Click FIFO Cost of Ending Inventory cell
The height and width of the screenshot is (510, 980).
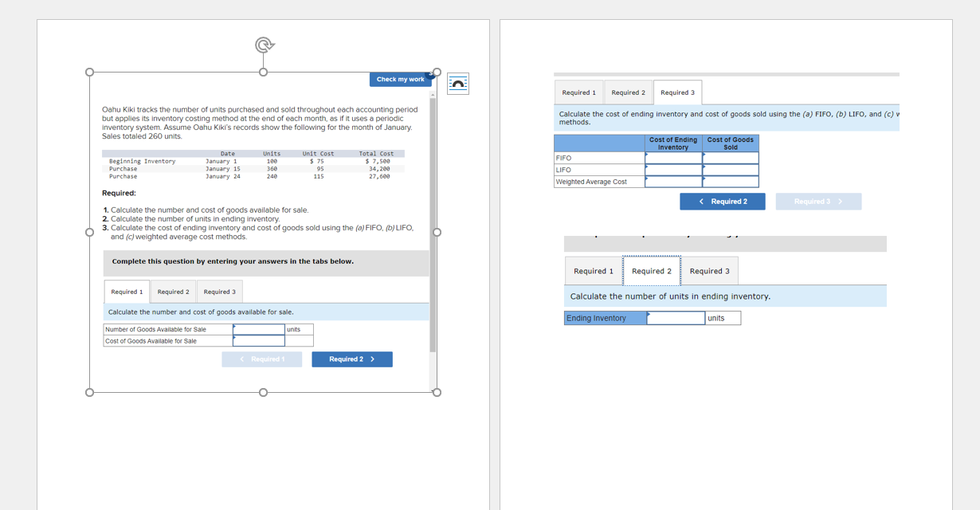674,158
